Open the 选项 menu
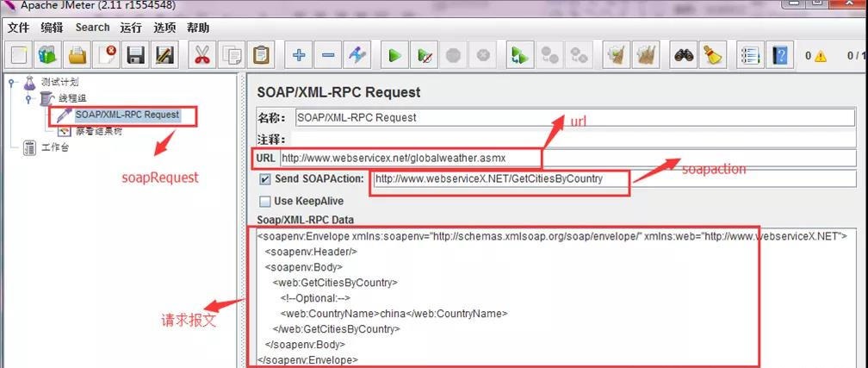Viewport: 868px width, 368px height. (x=164, y=28)
